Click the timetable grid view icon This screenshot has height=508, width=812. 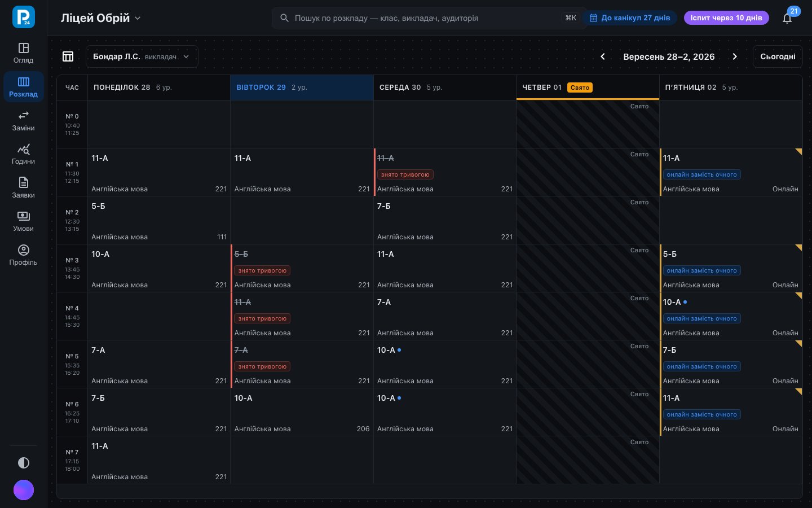pos(68,56)
